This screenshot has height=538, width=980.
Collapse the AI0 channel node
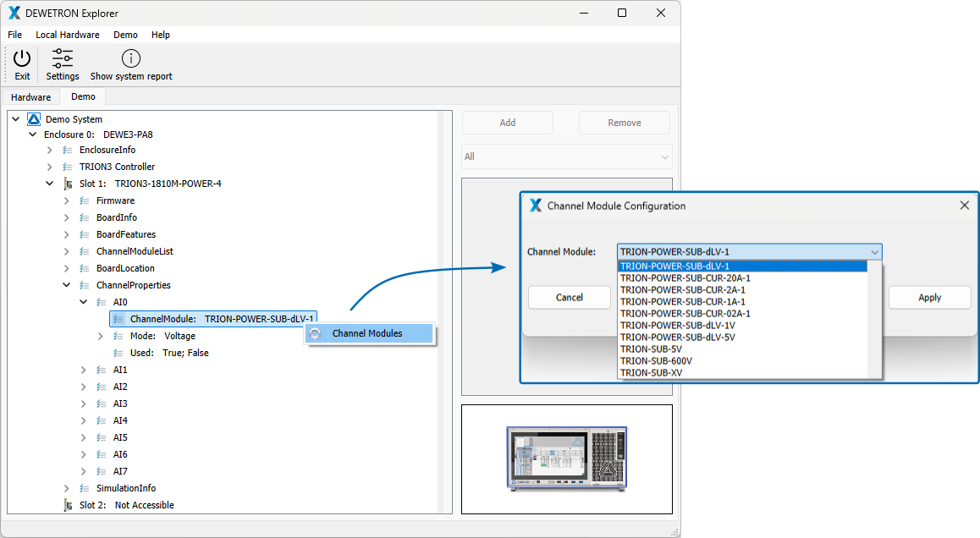click(x=83, y=302)
